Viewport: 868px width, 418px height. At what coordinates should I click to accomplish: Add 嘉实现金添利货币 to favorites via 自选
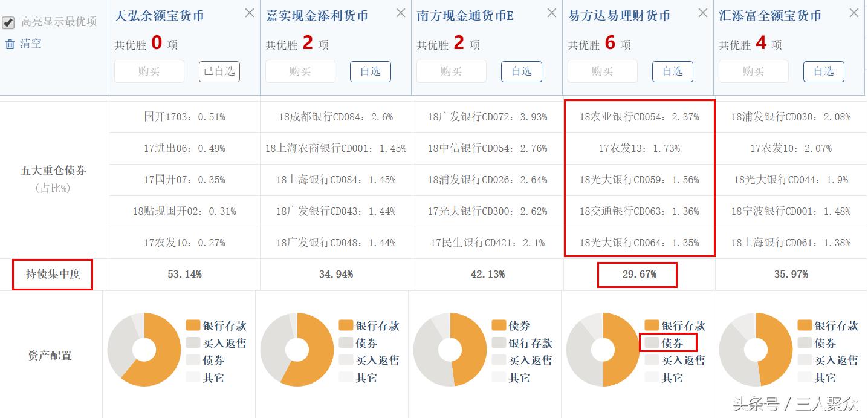370,71
